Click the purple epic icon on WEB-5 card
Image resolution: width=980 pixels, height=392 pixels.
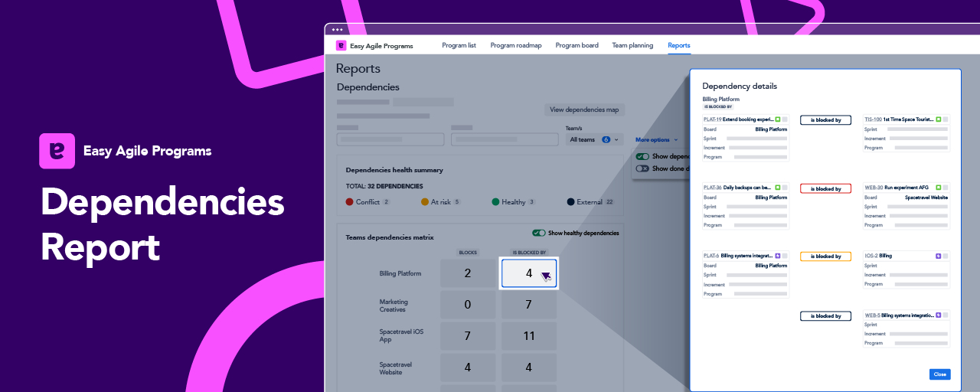tap(939, 315)
